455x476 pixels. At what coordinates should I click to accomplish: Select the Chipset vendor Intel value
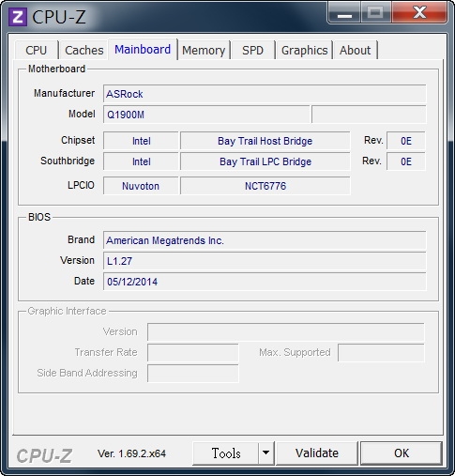(x=141, y=141)
